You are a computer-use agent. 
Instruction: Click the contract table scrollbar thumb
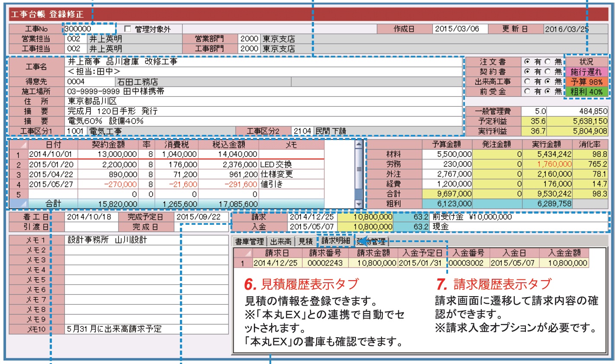(359, 169)
